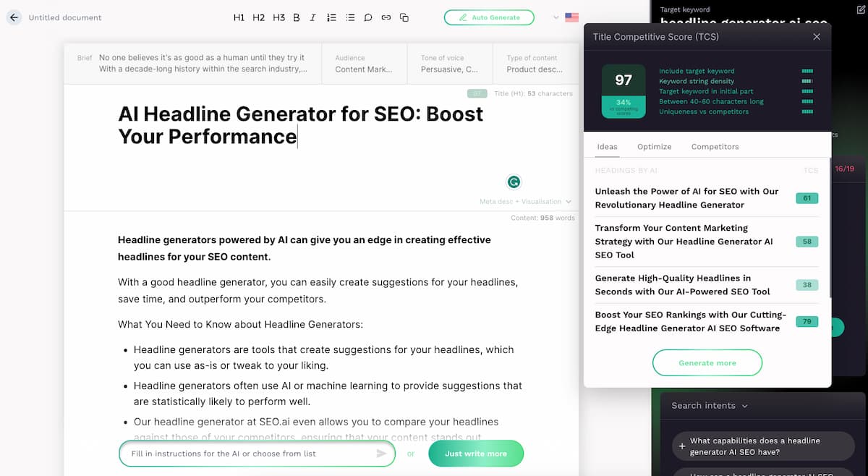Viewport: 868px width, 476px height.
Task: Open the Type of content field
Action: pyautogui.click(x=535, y=64)
